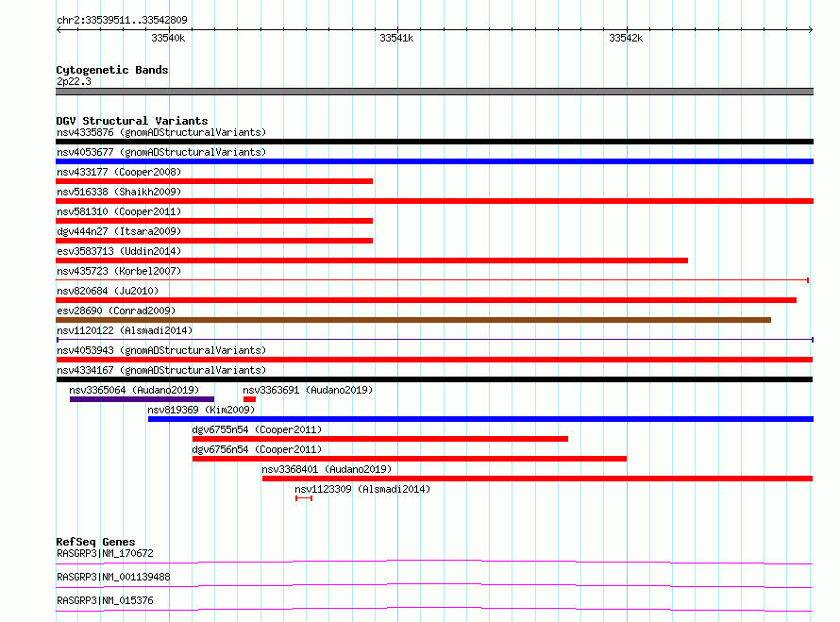
Task: Click the 2p22.3 band label
Action: point(74,81)
